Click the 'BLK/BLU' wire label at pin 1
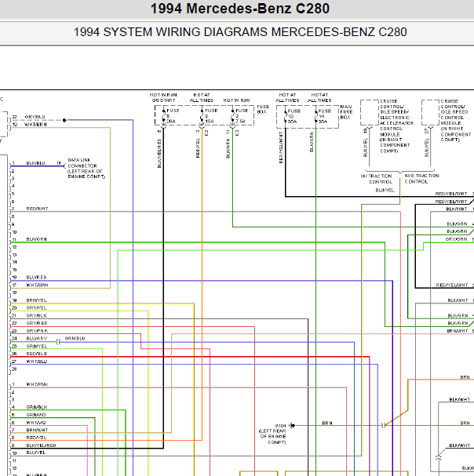 (35, 163)
